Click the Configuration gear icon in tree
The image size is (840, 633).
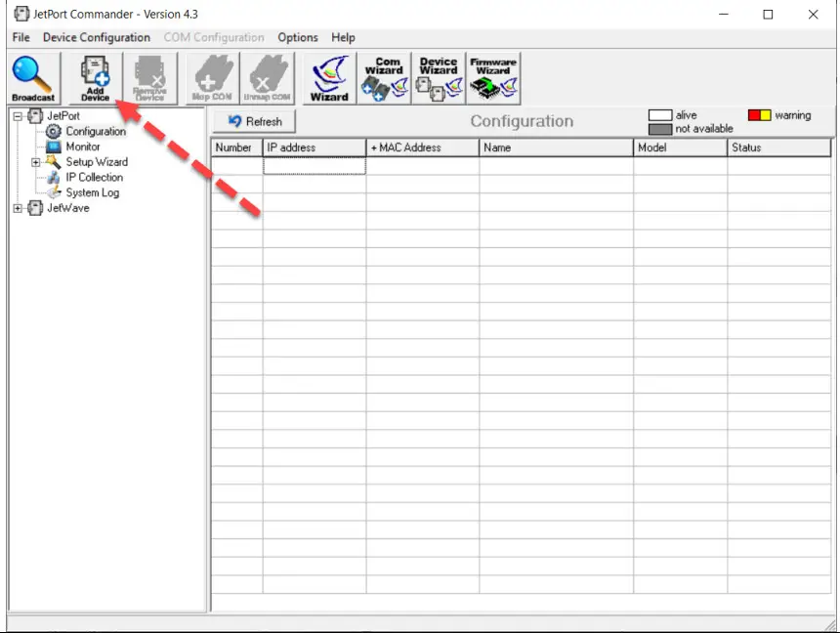click(x=54, y=131)
